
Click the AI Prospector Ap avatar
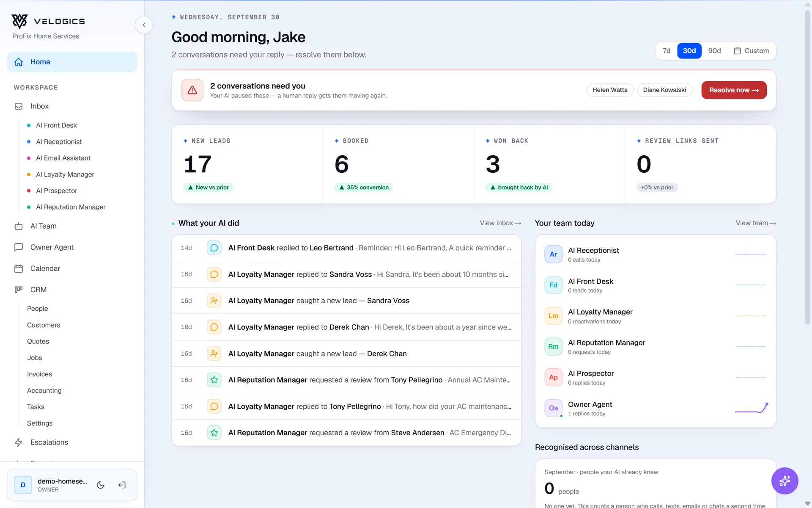point(553,377)
